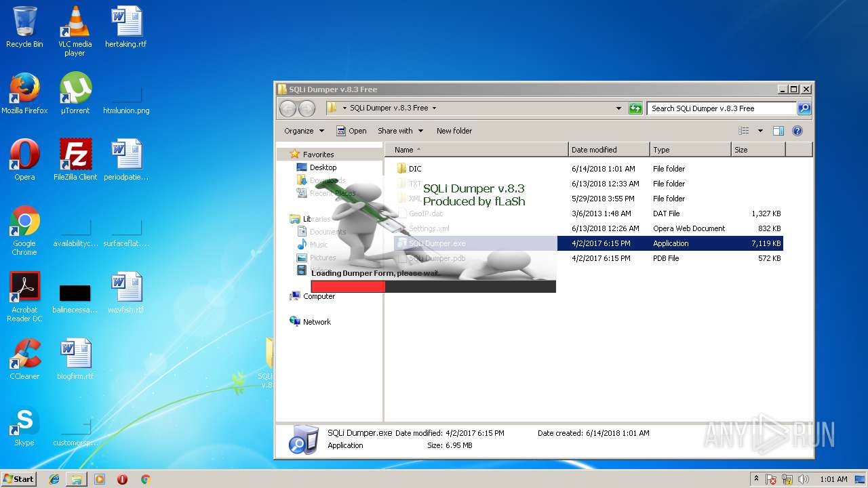Sort by the Type column header
The height and width of the screenshot is (488, 868).
pyautogui.click(x=690, y=150)
